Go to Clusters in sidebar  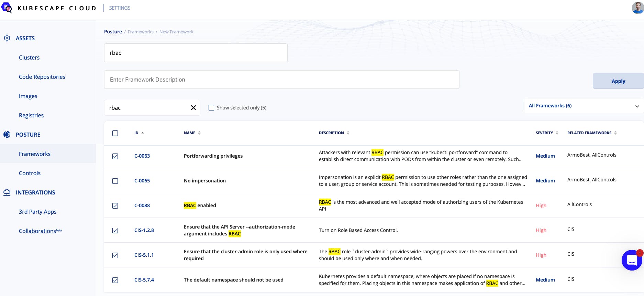[x=29, y=57]
